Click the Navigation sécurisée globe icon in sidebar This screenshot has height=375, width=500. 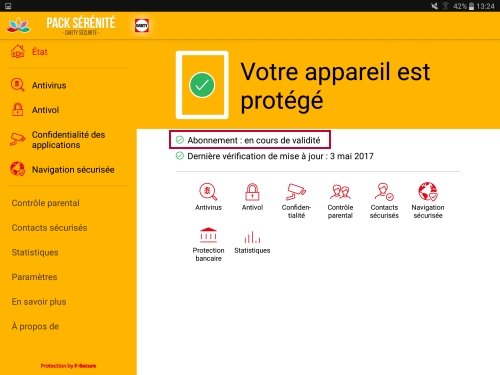pos(17,169)
